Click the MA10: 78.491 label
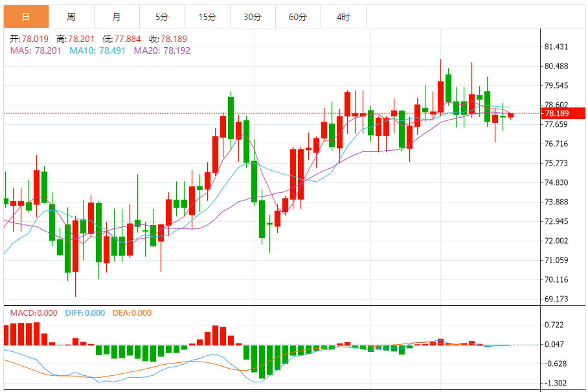The image size is (588, 392). [x=98, y=50]
